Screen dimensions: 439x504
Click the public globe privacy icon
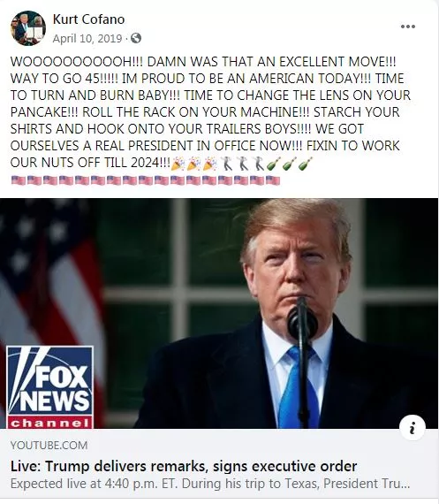click(136, 38)
